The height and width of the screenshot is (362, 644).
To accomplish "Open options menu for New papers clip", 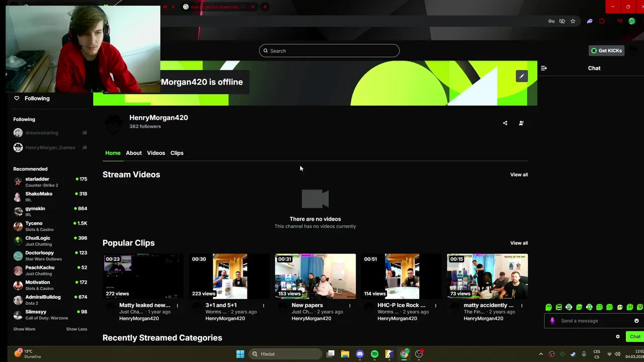I will [350, 306].
